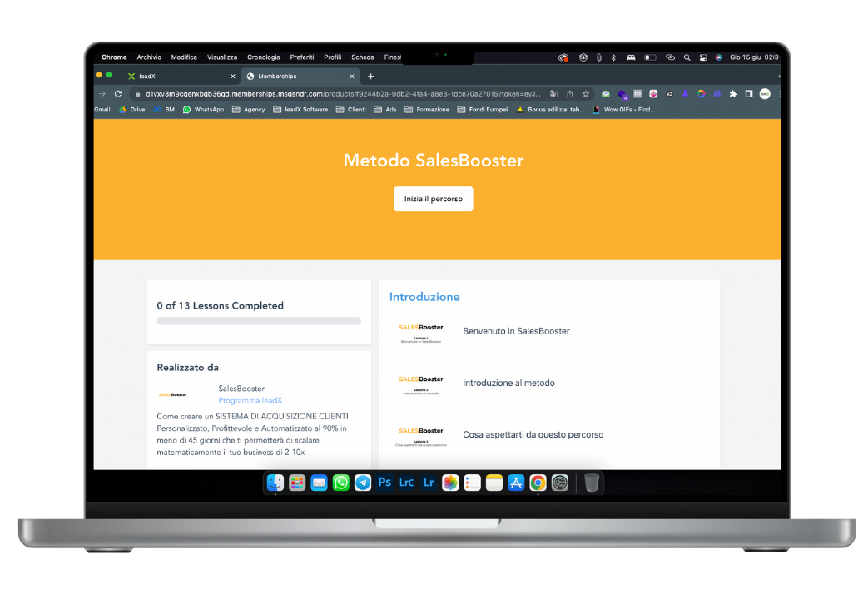Open Reminders from the dock
The image size is (868, 594).
pyautogui.click(x=472, y=483)
